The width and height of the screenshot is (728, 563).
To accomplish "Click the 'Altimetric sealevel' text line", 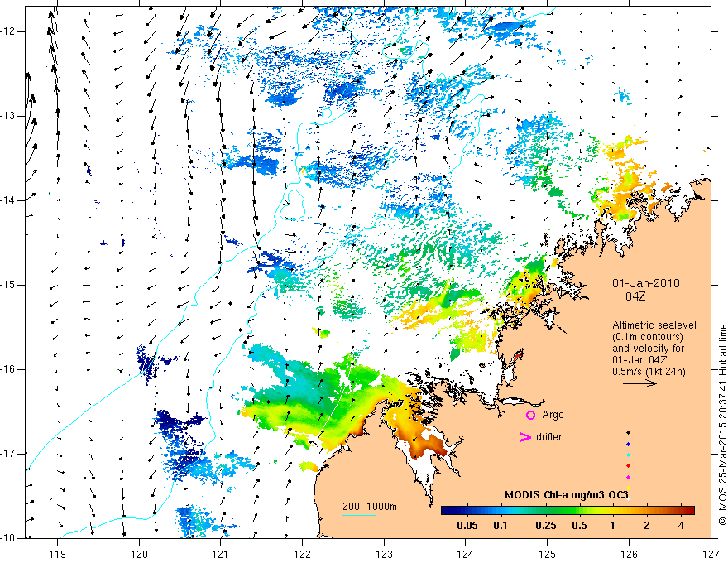I will (654, 325).
